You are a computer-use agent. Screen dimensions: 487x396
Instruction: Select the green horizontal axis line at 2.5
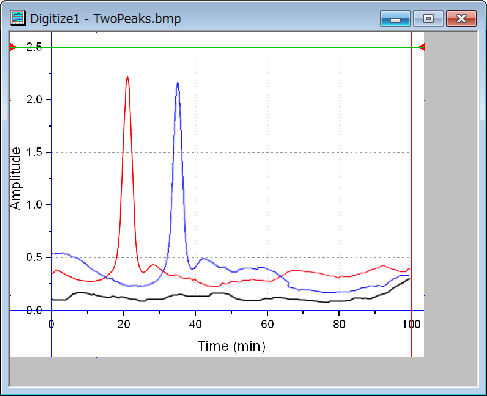(217, 47)
